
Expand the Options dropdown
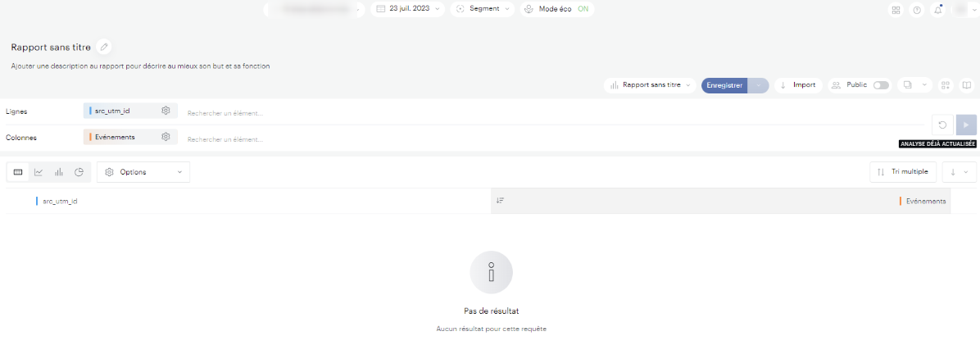143,172
